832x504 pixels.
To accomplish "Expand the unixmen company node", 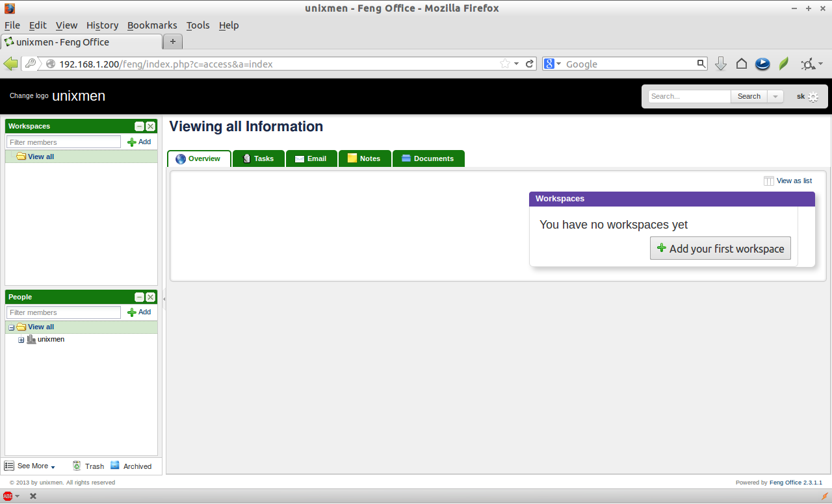I will (21, 340).
